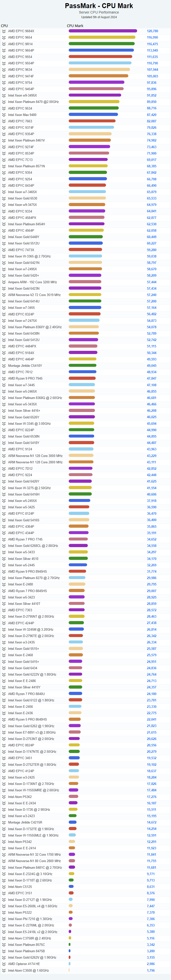Screen dimensions: 171x980
Task: Expand chevron beside Intel Xeon Silver 4416+
Action: (4, 411)
